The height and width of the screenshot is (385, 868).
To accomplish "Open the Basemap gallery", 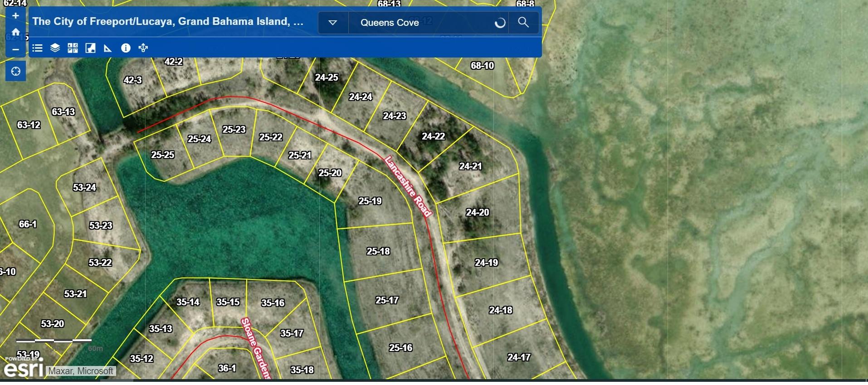I will (73, 48).
